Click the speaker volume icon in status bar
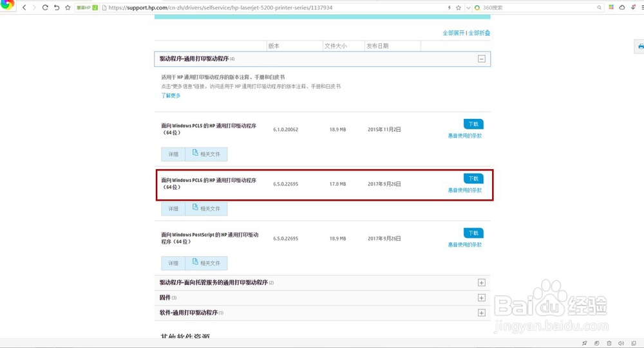644x348 pixels. 621,343
